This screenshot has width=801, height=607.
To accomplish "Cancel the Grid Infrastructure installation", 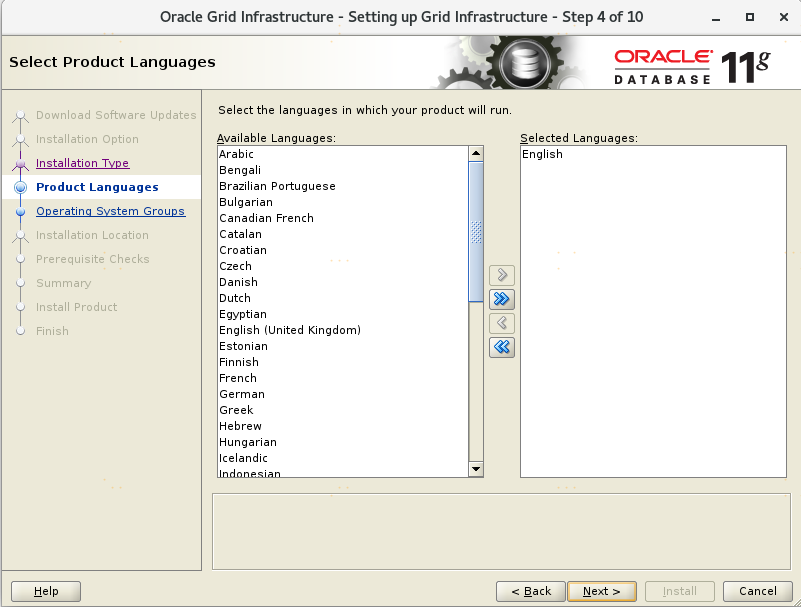I will (x=750, y=591).
